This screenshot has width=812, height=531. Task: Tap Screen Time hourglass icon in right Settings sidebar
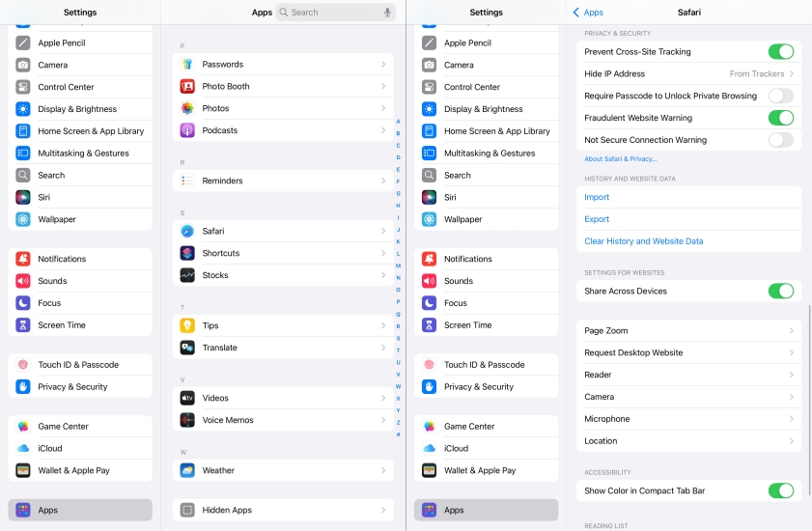click(429, 325)
